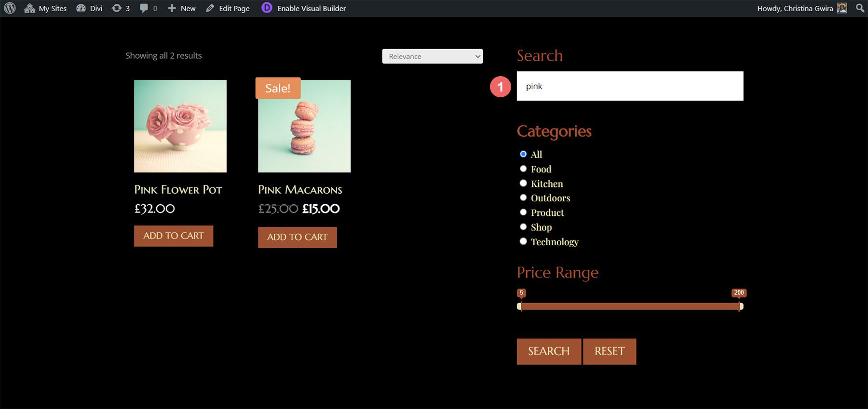The image size is (868, 409).
Task: Click the search field containing pink
Action: (630, 86)
